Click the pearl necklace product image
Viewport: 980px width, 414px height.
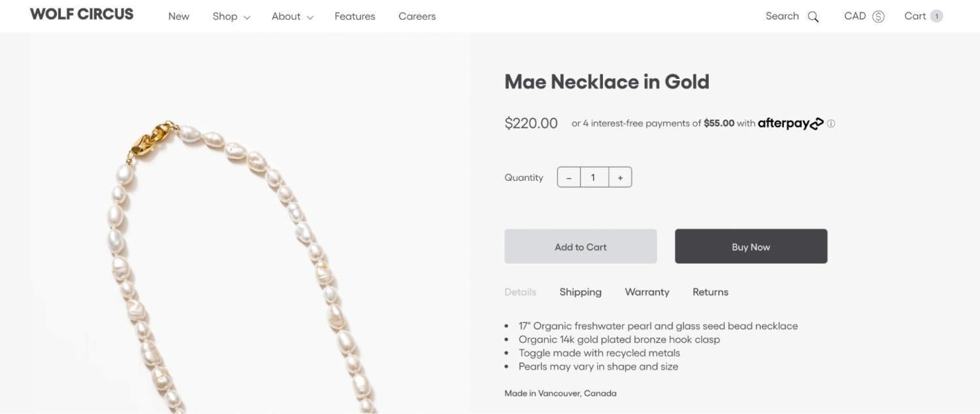[x=248, y=261]
